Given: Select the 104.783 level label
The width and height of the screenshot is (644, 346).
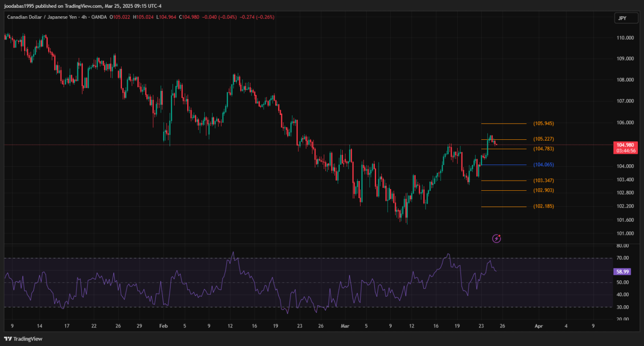Looking at the screenshot, I should [543, 149].
